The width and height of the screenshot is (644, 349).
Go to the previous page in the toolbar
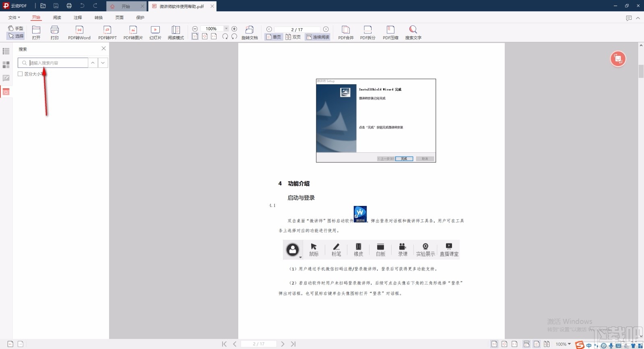coord(269,29)
